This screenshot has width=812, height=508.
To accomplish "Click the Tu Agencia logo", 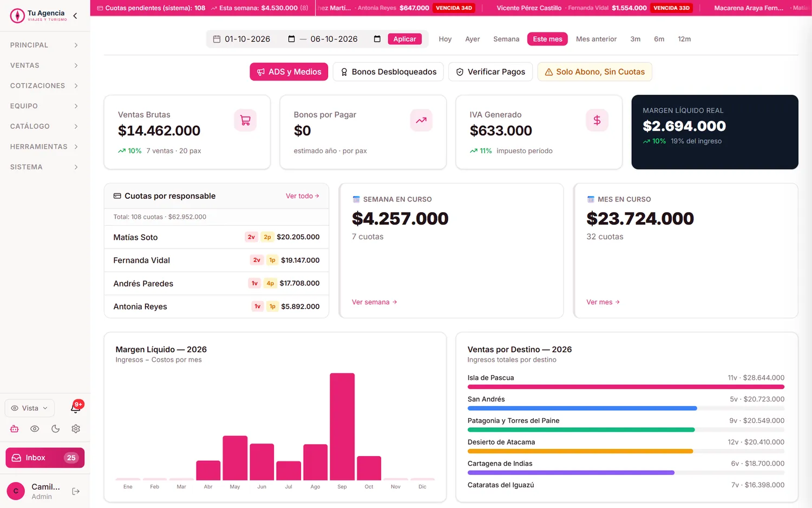I will [39, 15].
